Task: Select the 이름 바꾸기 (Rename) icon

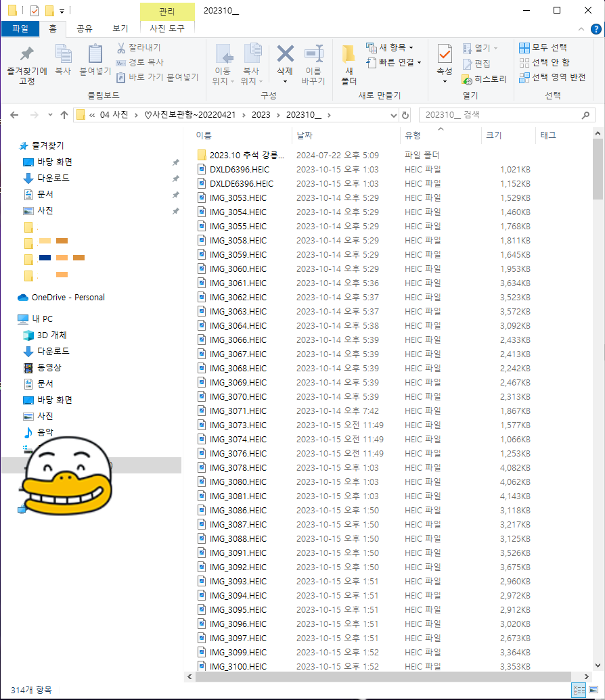Action: click(312, 64)
